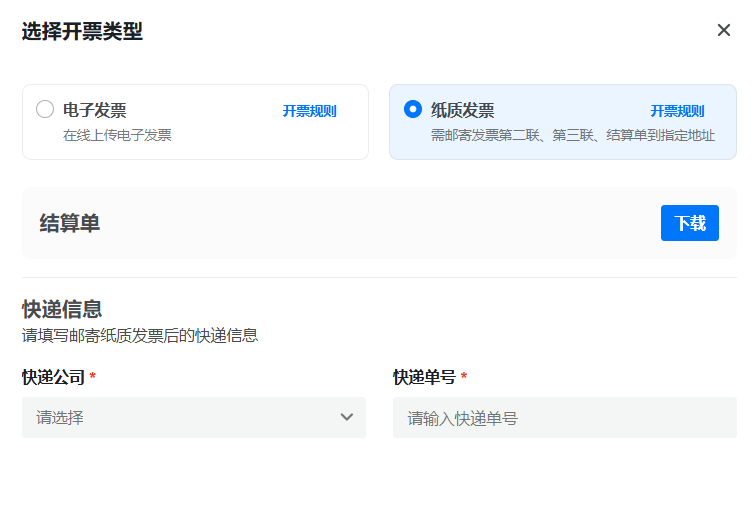Select the 纸质发票 radio button

(412, 110)
